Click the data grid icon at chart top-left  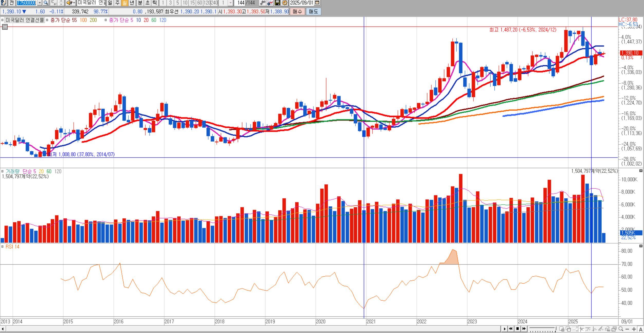pyautogui.click(x=5, y=27)
